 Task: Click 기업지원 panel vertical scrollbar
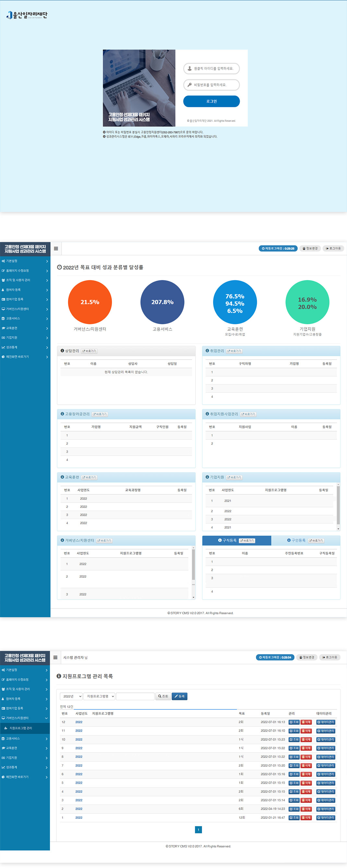[338, 507]
